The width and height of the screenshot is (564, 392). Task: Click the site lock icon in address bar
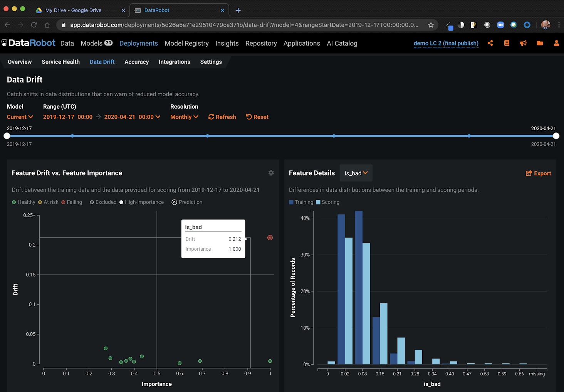point(64,25)
